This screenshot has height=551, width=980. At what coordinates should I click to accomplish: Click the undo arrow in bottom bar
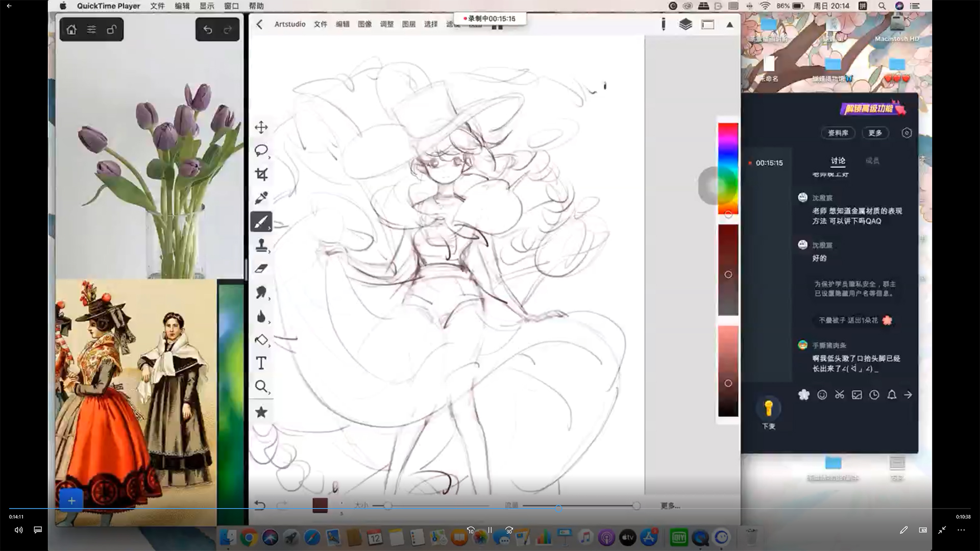260,505
